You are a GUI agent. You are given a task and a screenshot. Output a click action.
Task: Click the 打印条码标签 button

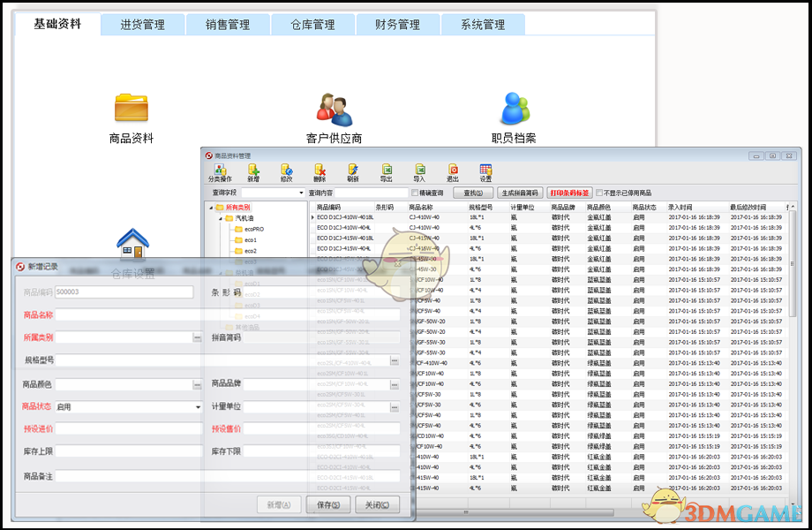[568, 193]
